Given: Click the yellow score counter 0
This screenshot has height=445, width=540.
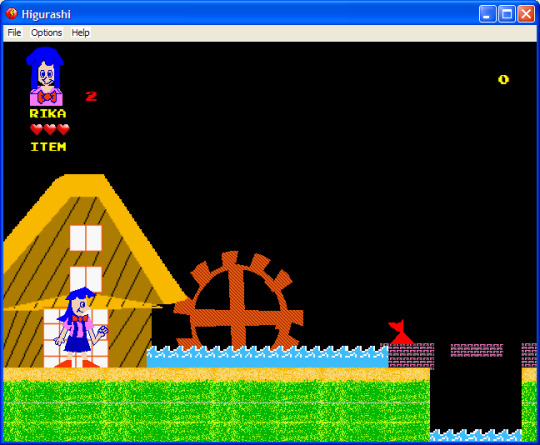Looking at the screenshot, I should tap(503, 80).
